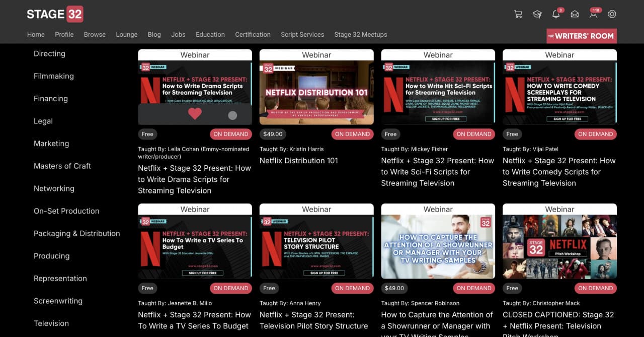Image resolution: width=644 pixels, height=337 pixels.
Task: Open Netflix Distribution 101 thumbnail
Action: coord(316,93)
